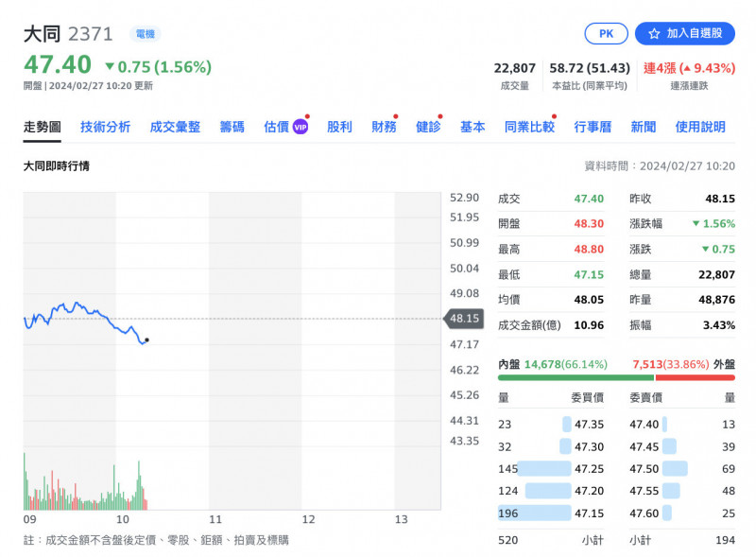Click the ask price 47.45
This screenshot has height=557, width=756.
(x=644, y=447)
